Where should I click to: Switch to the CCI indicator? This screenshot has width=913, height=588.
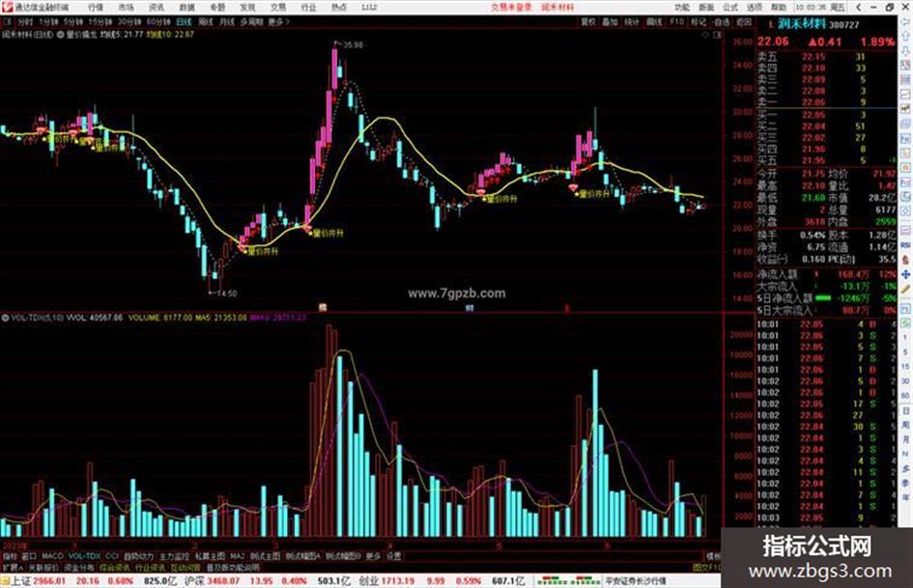[112, 556]
